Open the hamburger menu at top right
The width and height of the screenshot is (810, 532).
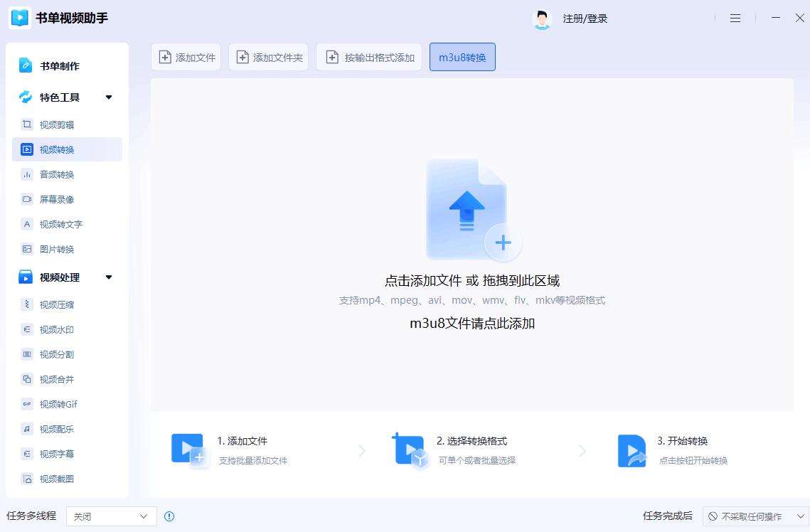pos(735,18)
